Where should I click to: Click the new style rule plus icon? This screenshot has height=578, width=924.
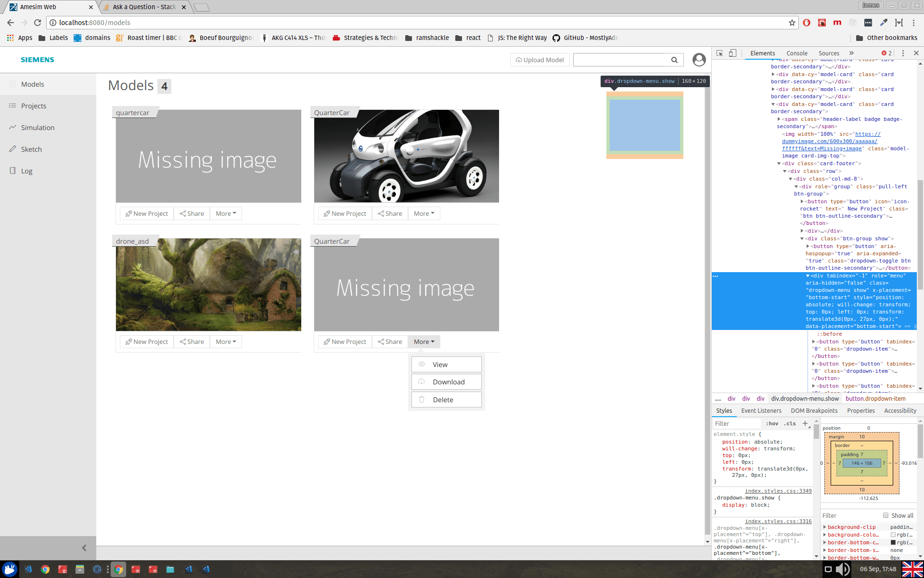[805, 423]
